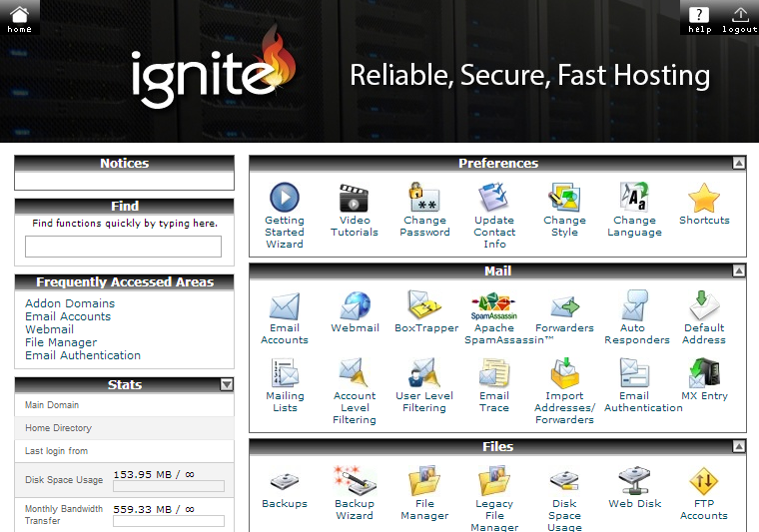The height and width of the screenshot is (532, 759).
Task: Select the Main Domain stats row
Action: (125, 405)
